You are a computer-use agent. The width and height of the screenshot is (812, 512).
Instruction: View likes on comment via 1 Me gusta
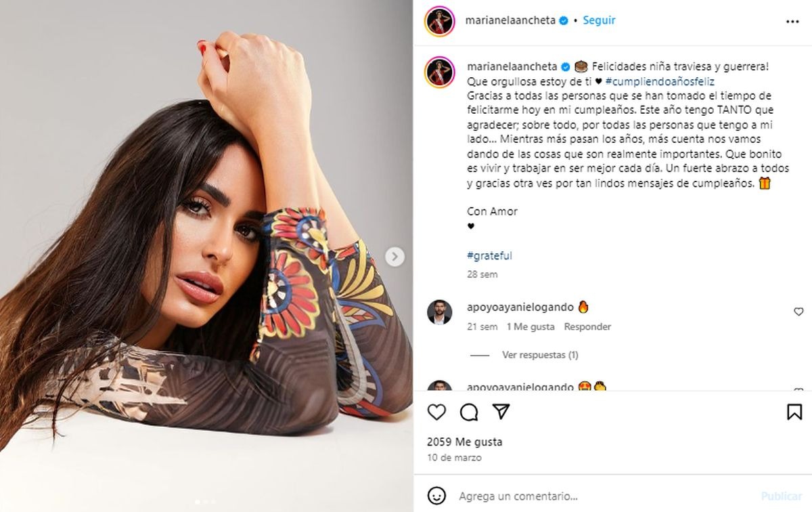coord(531,326)
